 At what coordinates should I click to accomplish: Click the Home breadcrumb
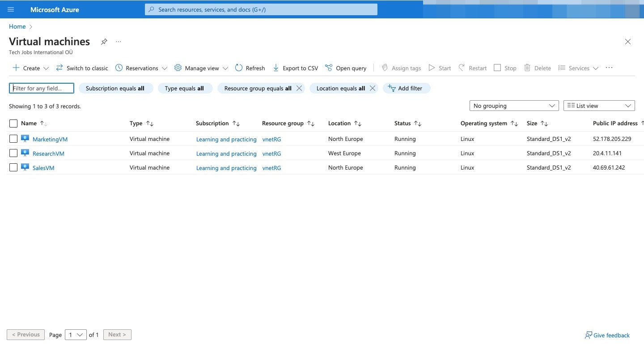point(17,27)
